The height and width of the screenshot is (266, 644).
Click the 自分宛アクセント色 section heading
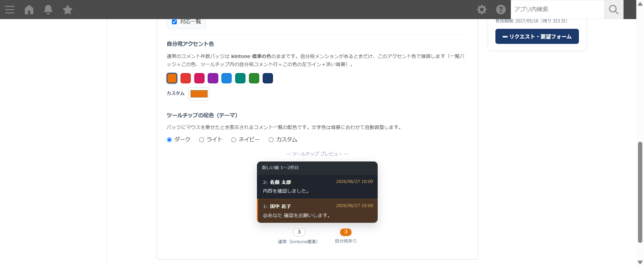190,44
